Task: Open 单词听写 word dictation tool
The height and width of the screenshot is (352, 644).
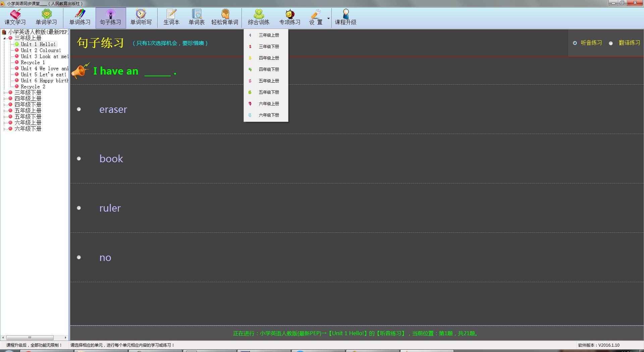Action: click(x=141, y=17)
